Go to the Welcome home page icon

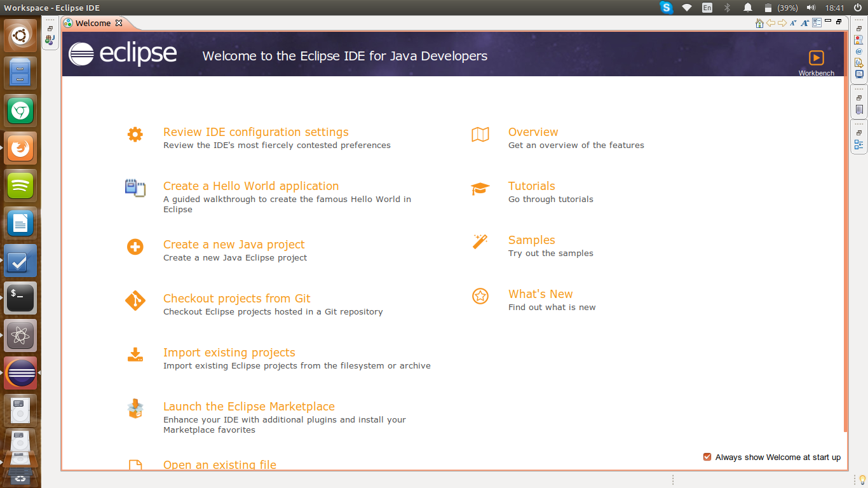(759, 23)
